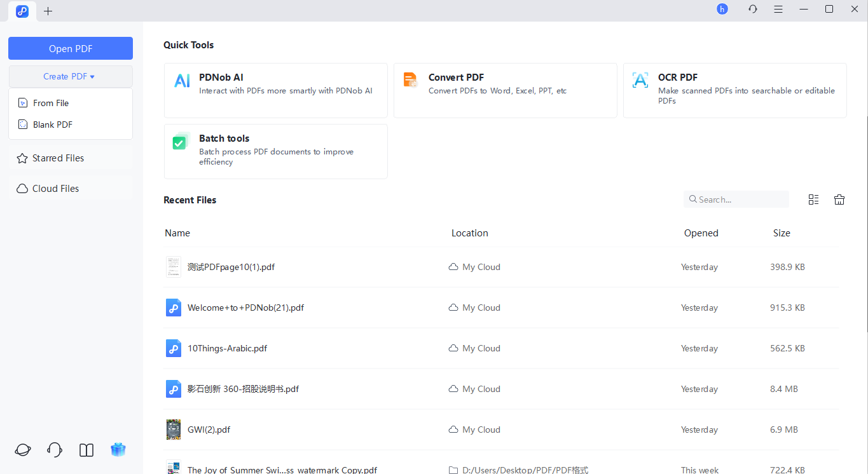Click the planet icon in bottom sidebar
This screenshot has width=868, height=474.
23,450
